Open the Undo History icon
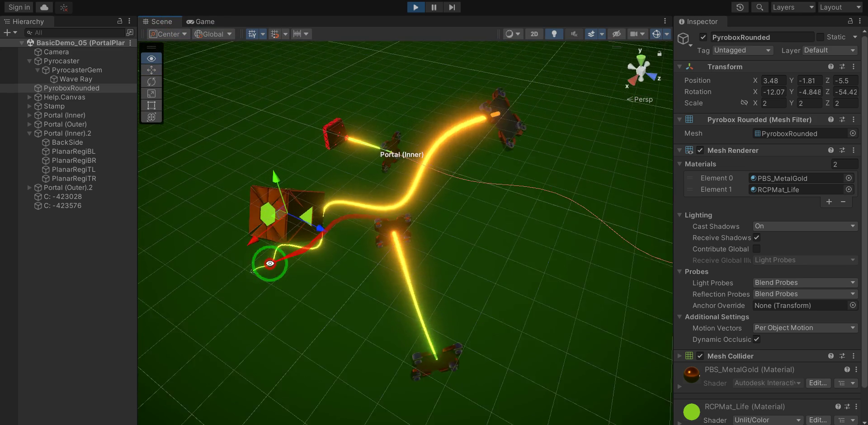This screenshot has height=425, width=868. click(x=740, y=7)
